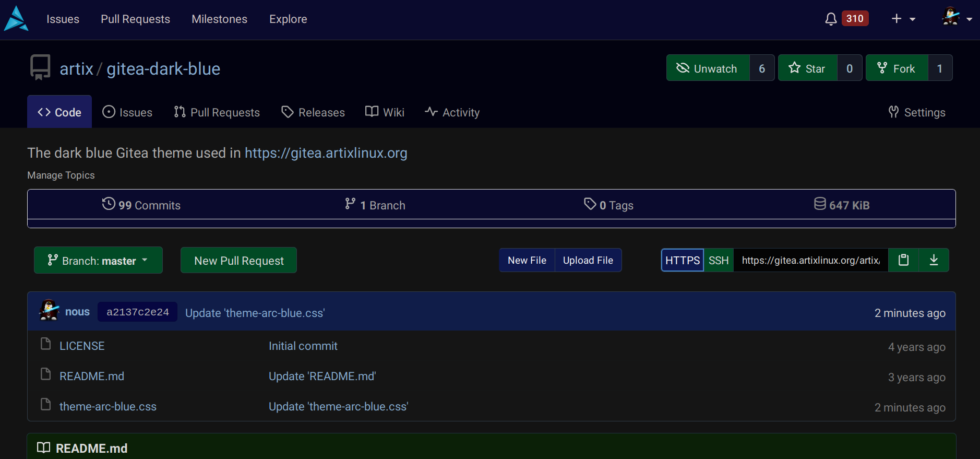Click the LICENSE file icon

tap(46, 344)
